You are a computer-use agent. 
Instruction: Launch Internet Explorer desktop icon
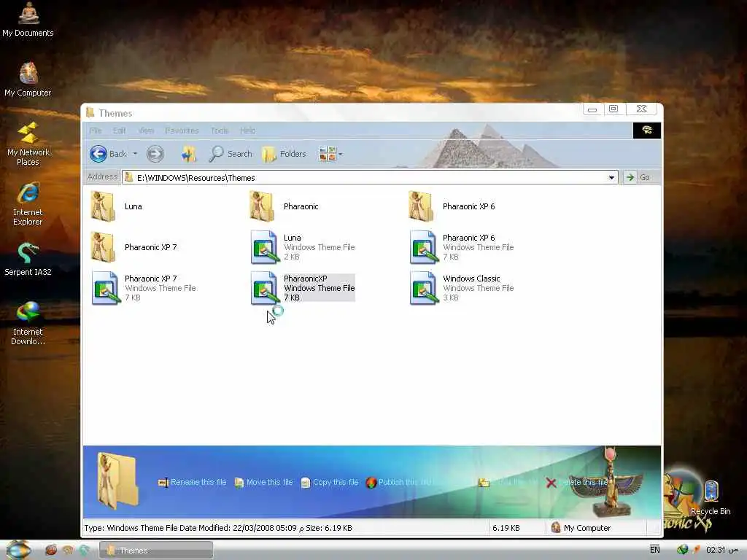[x=28, y=204]
